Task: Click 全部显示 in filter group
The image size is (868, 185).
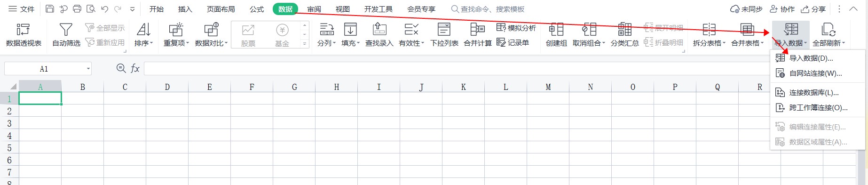Action: pyautogui.click(x=105, y=28)
